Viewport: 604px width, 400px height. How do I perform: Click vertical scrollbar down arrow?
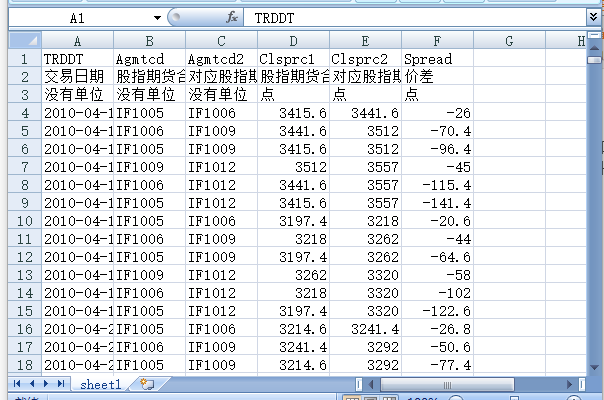pos(594,368)
